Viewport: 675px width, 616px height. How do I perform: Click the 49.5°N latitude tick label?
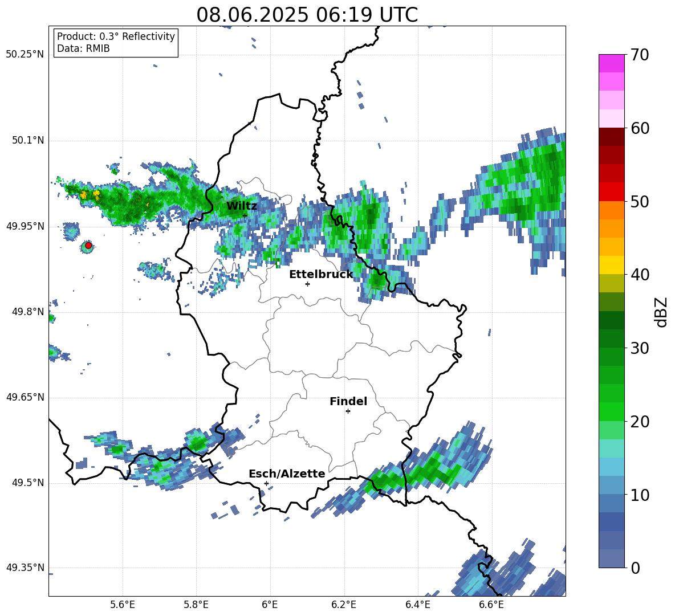[x=27, y=483]
